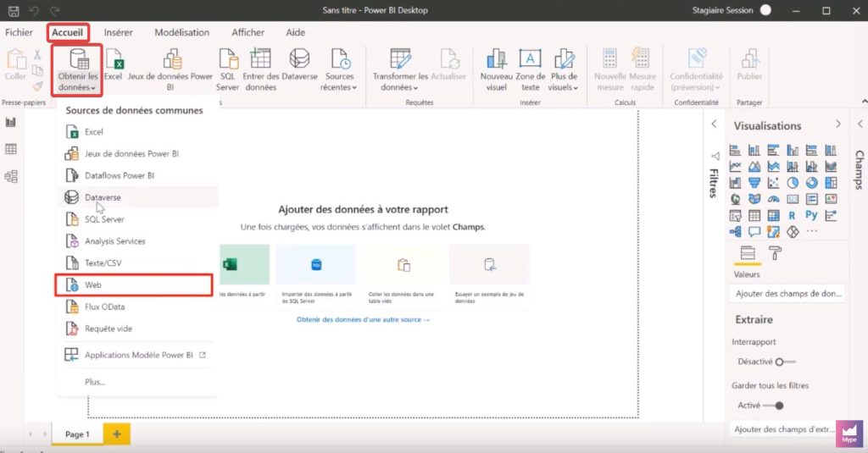This screenshot has width=868, height=453.
Task: Choose Jeux de données Power BI entry
Action: [138, 154]
